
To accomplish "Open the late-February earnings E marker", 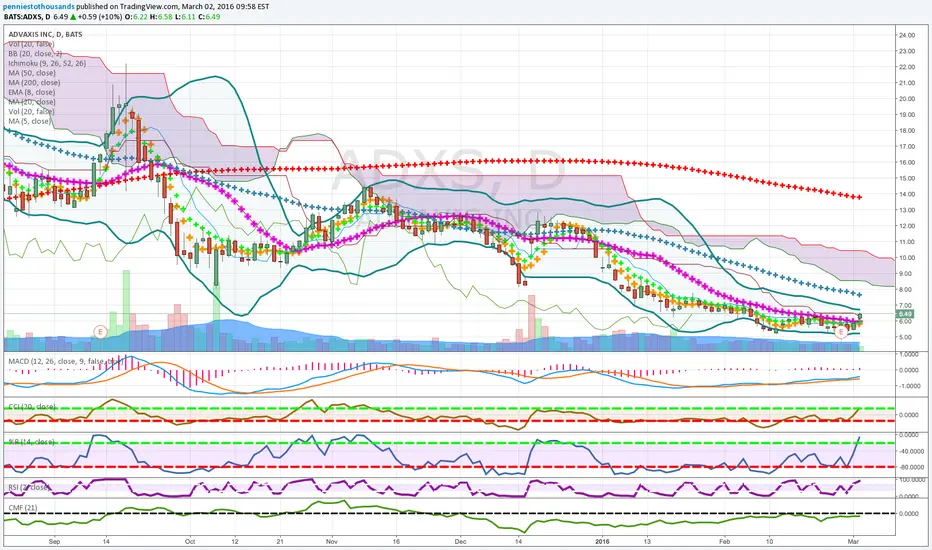I will tap(840, 332).
